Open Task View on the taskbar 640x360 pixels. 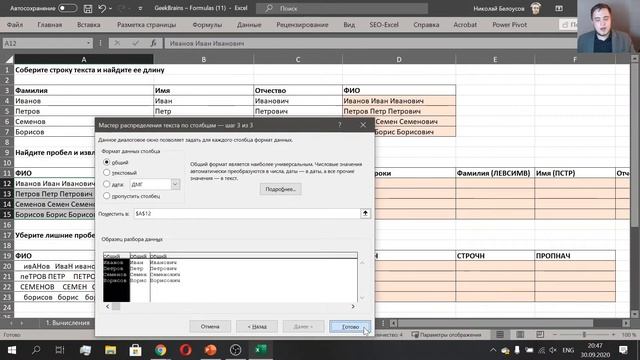(x=60, y=350)
